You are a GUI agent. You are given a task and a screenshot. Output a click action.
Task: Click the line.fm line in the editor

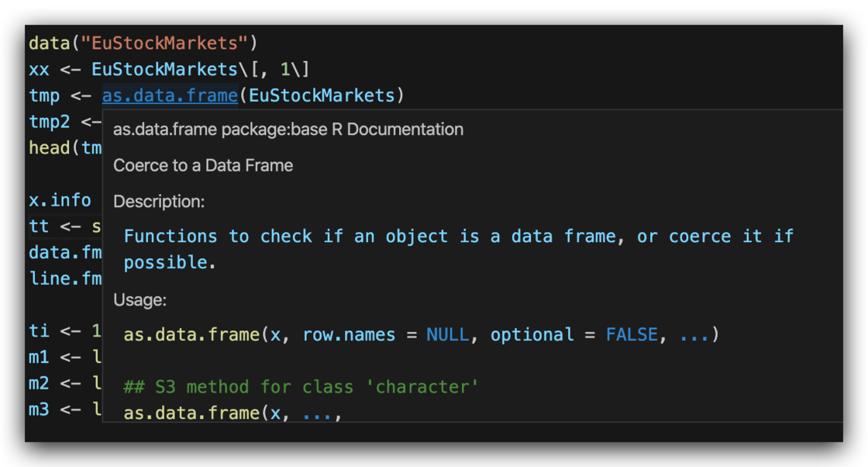point(65,278)
